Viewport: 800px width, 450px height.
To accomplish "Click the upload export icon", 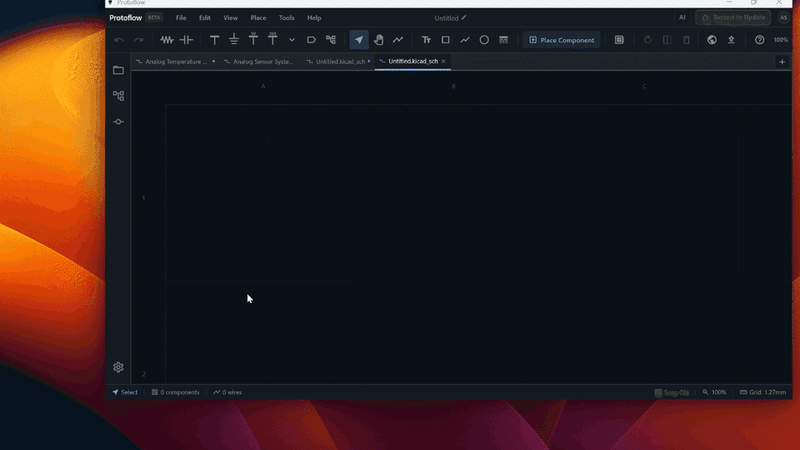I will pos(731,40).
